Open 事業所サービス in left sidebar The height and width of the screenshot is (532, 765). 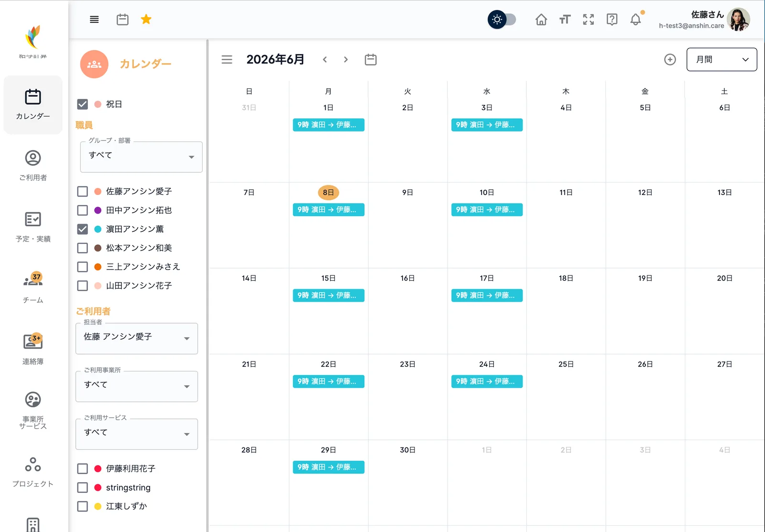33,410
